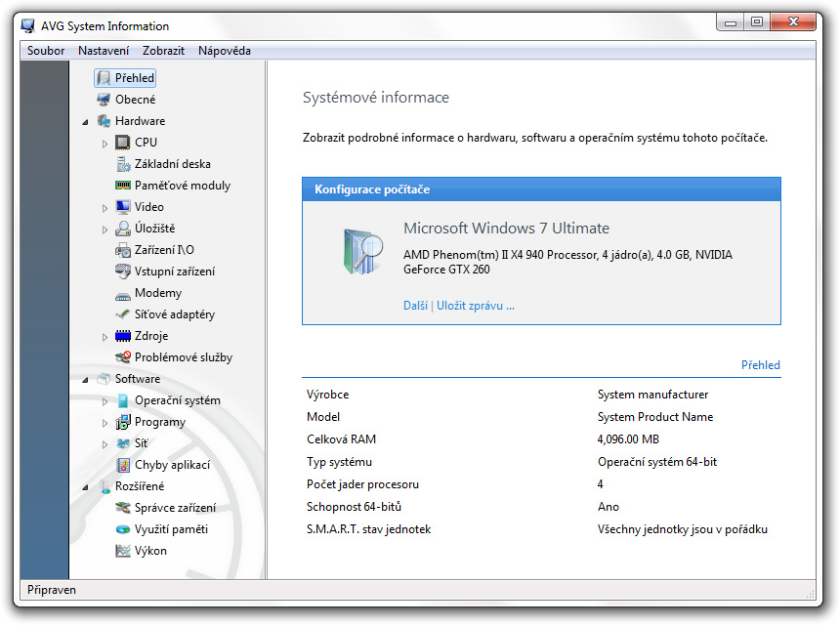Image resolution: width=840 pixels, height=626 pixels.
Task: Click the magnifier computer configuration icon
Action: [362, 251]
